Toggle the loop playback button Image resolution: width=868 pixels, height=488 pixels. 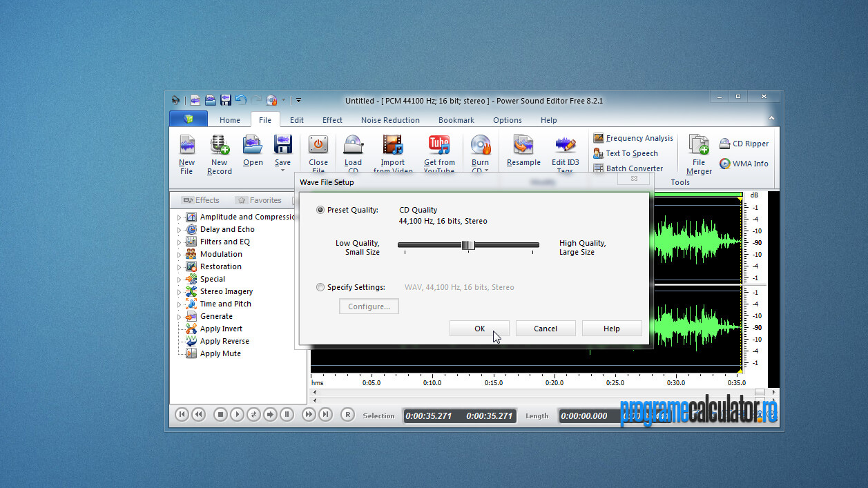(x=253, y=414)
